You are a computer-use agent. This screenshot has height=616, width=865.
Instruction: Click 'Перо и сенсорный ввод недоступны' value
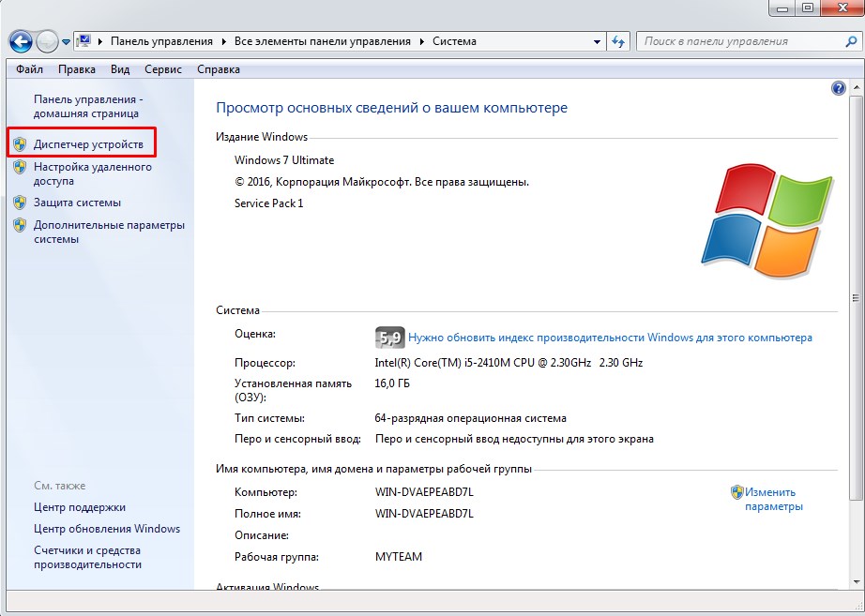[x=514, y=440]
